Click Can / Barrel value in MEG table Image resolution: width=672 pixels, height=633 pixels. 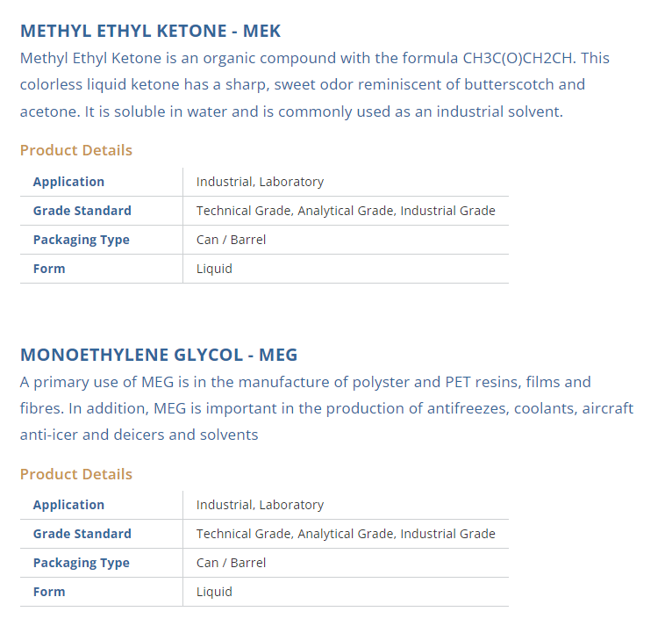231,563
